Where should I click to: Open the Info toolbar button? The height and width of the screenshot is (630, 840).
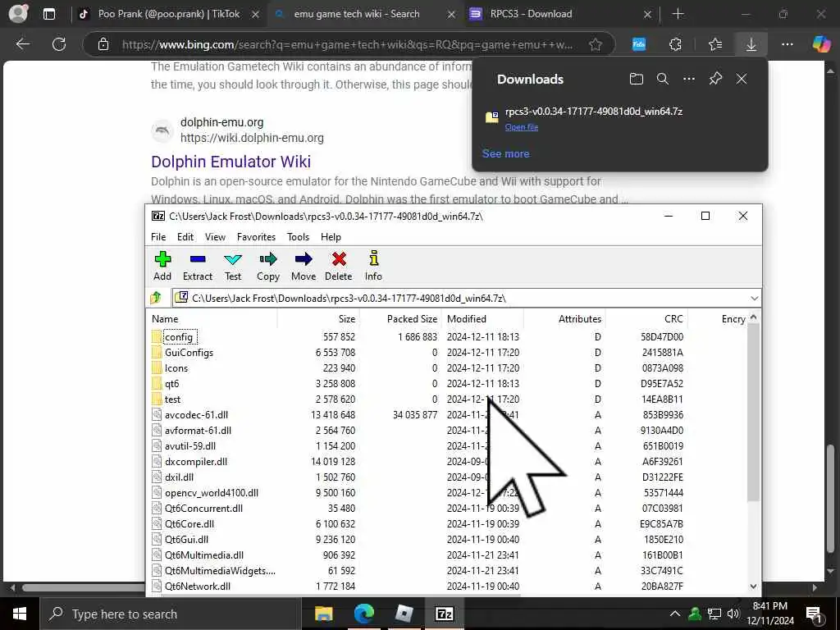[x=373, y=266]
